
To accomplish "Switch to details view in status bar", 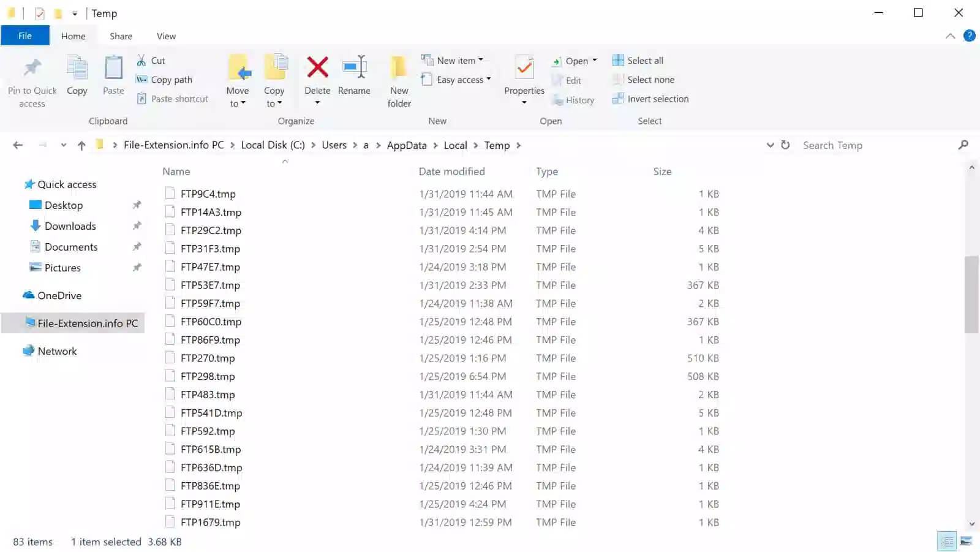I will click(948, 542).
